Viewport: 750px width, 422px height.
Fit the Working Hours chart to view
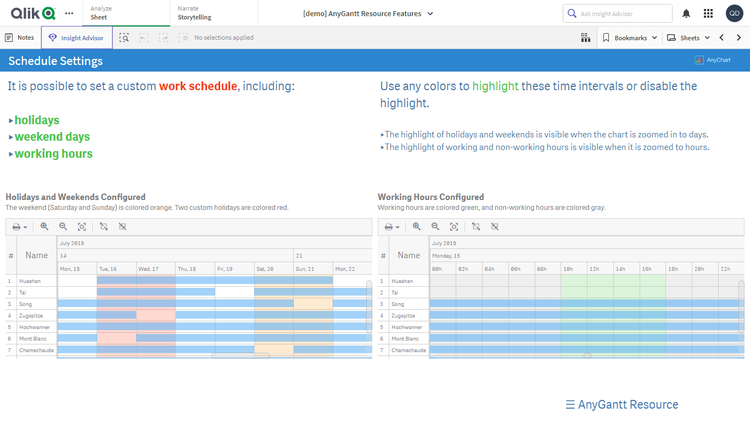point(454,227)
